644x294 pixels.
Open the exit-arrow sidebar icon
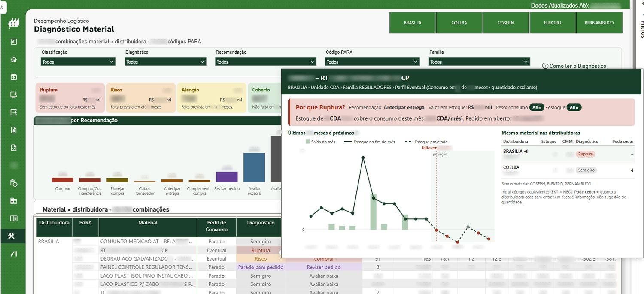(14, 112)
